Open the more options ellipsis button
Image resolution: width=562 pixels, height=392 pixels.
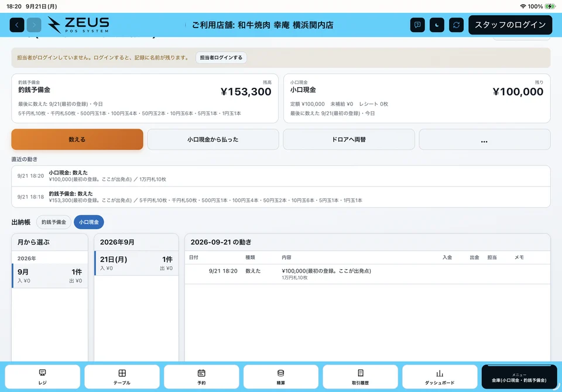[x=485, y=139]
